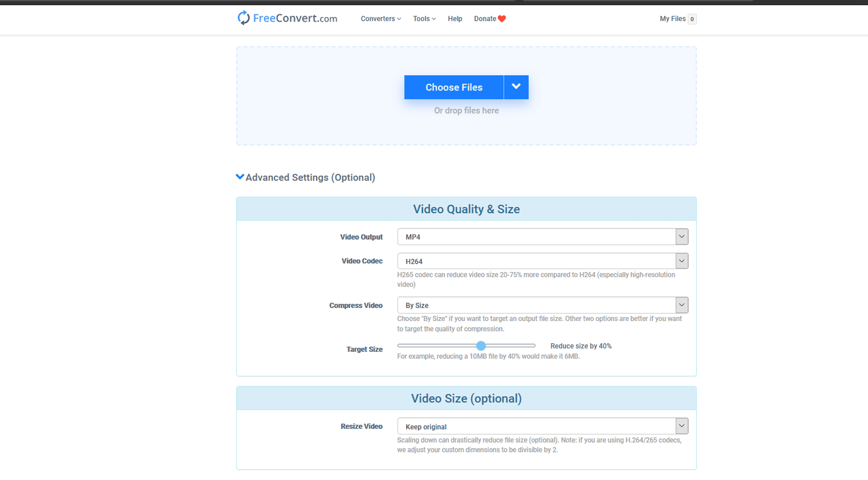Collapse the Advanced Settings chevron
868x480 pixels.
coord(240,176)
